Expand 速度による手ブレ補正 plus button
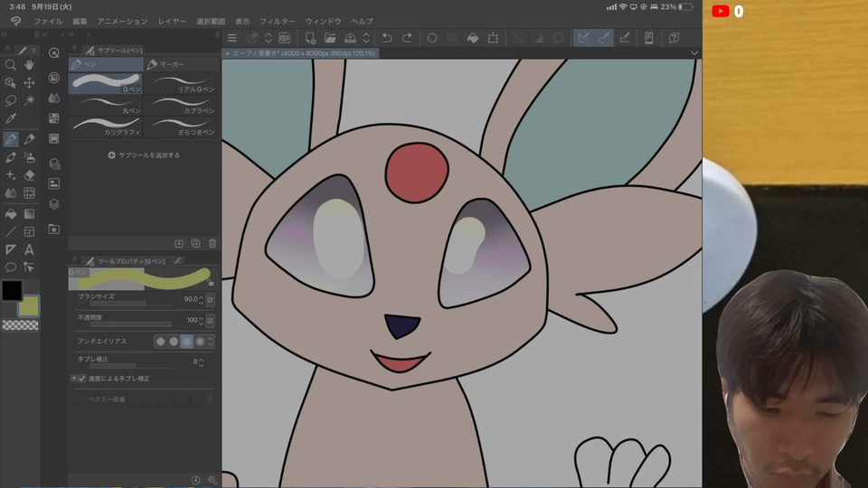868x488 pixels. 73,379
